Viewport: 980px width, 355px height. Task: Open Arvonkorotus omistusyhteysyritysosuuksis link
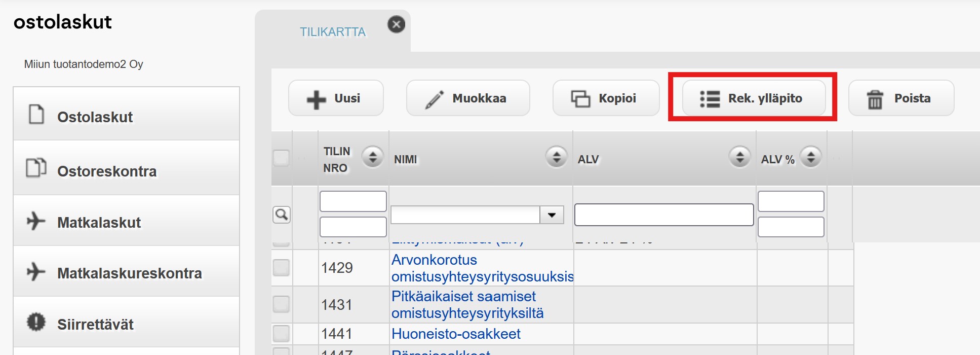483,268
